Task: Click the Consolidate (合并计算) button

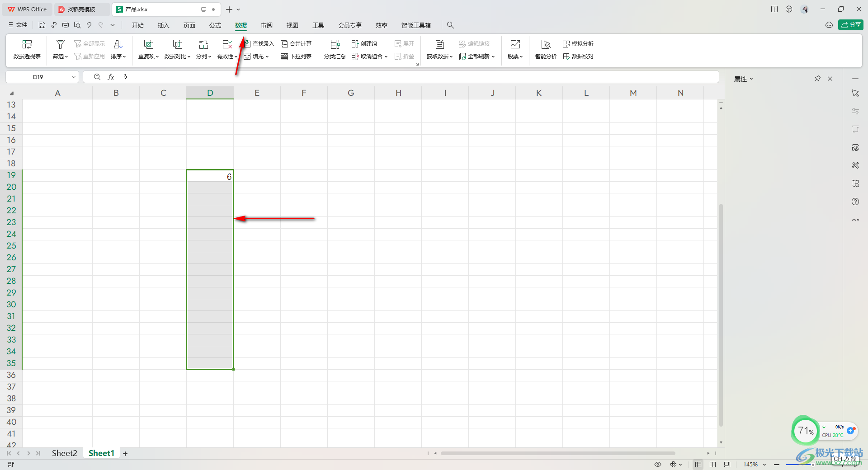Action: pos(296,44)
